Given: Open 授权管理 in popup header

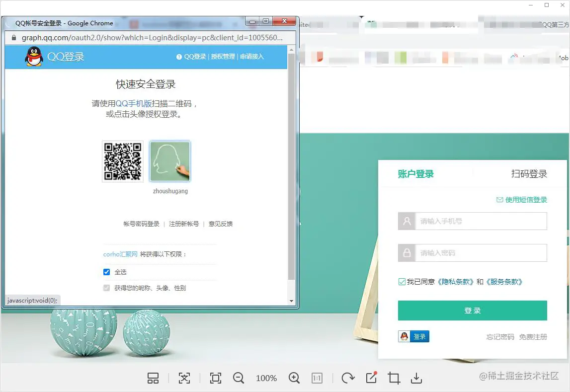Looking at the screenshot, I should point(223,57).
